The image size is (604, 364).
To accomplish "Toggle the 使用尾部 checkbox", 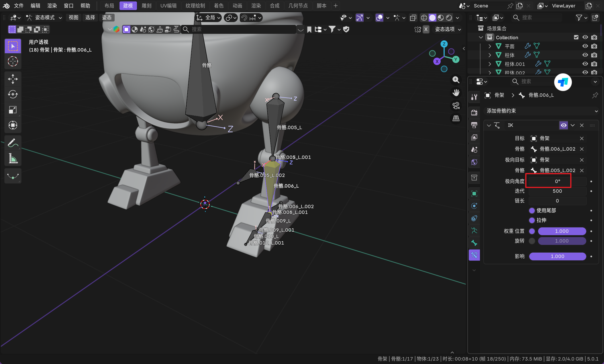I will (x=532, y=210).
